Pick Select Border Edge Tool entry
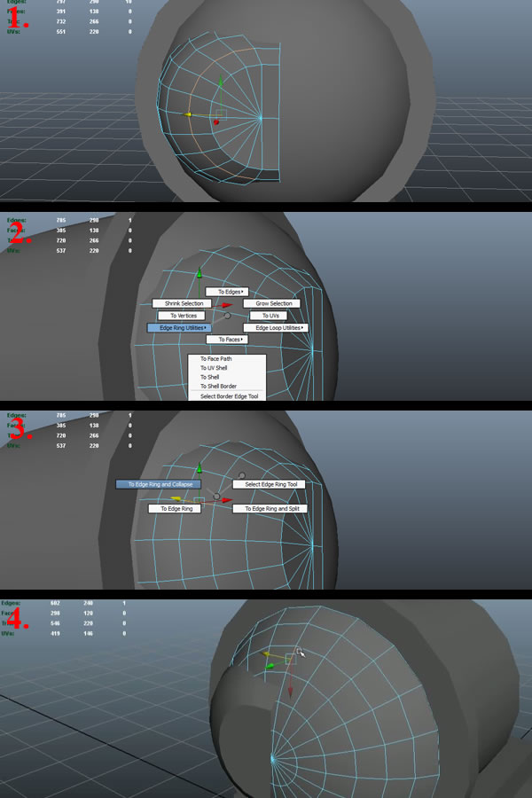Viewport: 532px width, 798px height. coord(229,396)
